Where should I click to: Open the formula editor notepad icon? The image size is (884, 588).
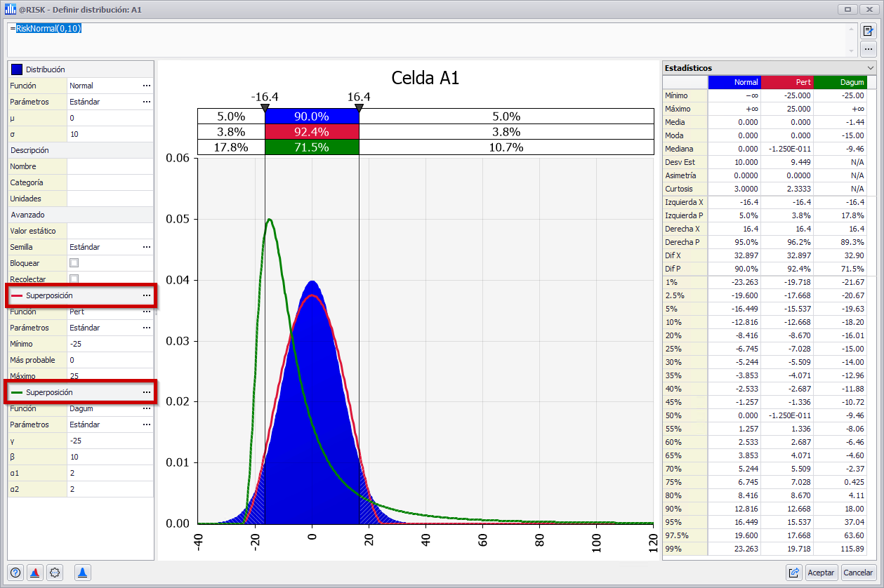tap(869, 31)
